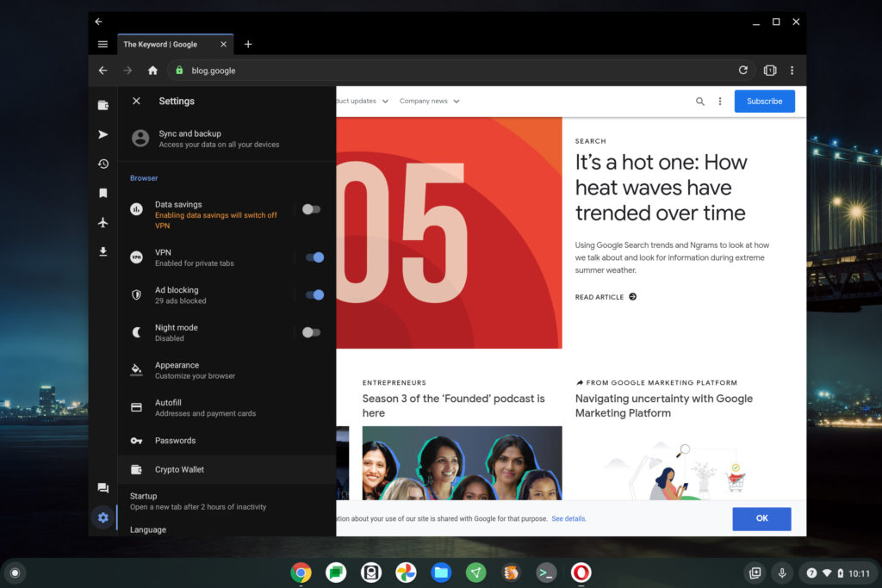
Task: Open Files app from the shelf
Action: (x=441, y=573)
